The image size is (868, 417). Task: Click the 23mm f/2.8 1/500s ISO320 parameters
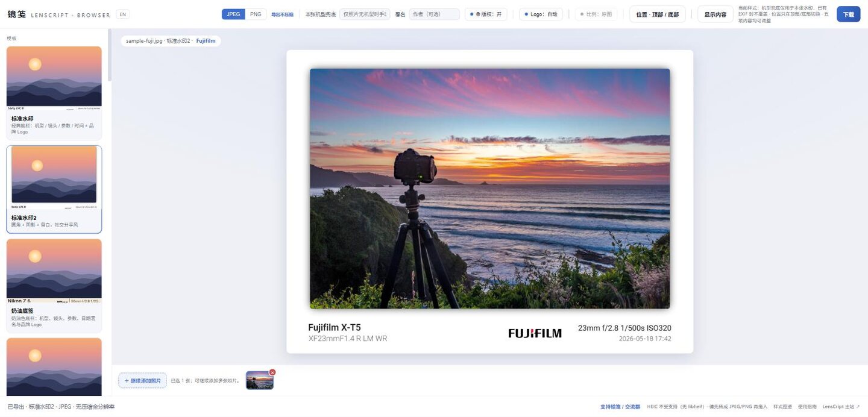[x=624, y=328]
